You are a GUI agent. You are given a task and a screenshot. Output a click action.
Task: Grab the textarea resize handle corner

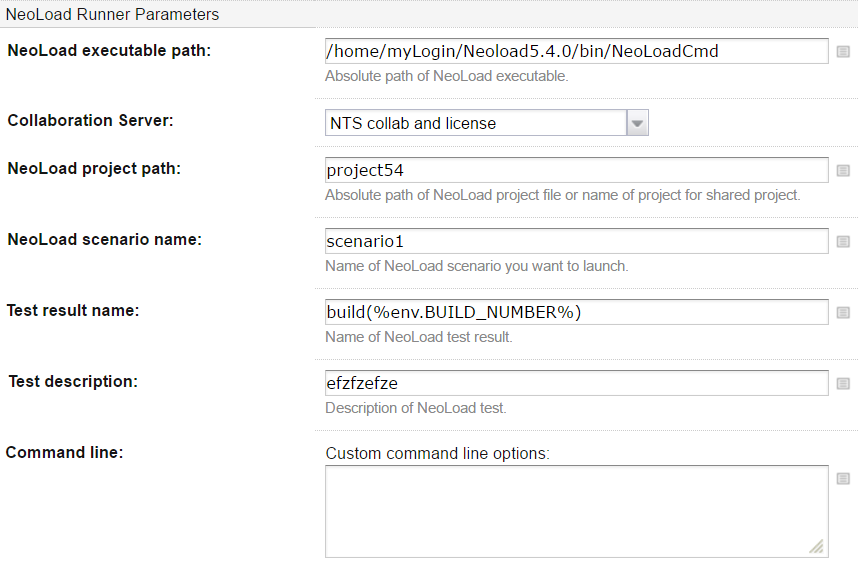tap(817, 547)
